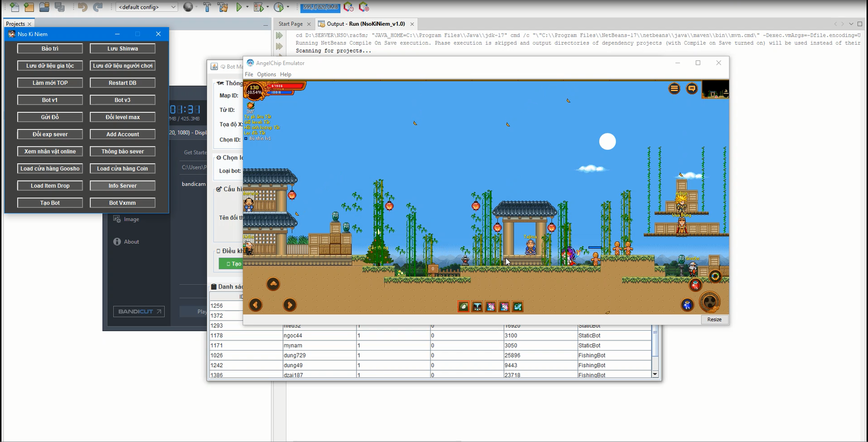Use the fifth skill slot in game hotbar
The width and height of the screenshot is (868, 442).
518,306
